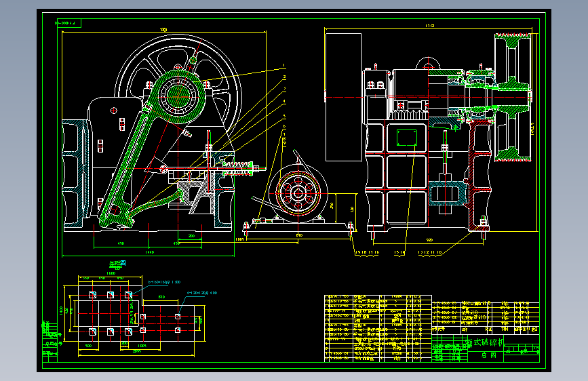Click the large empty white rectangle in side view
The image size is (588, 381).
point(343,97)
